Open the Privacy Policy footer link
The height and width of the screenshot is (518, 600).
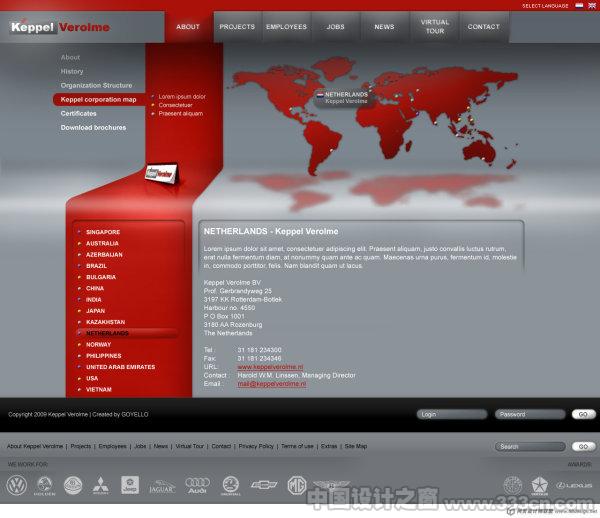click(x=256, y=446)
